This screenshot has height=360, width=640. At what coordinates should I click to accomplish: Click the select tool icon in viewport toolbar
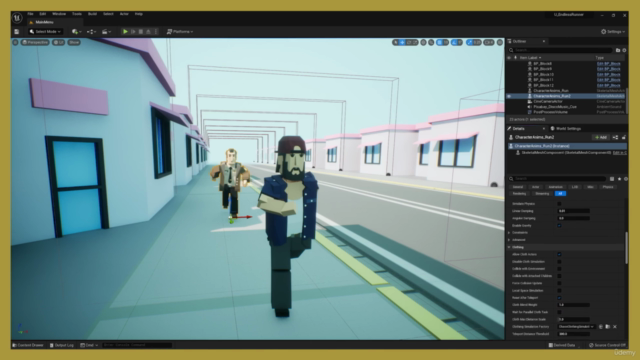click(396, 42)
